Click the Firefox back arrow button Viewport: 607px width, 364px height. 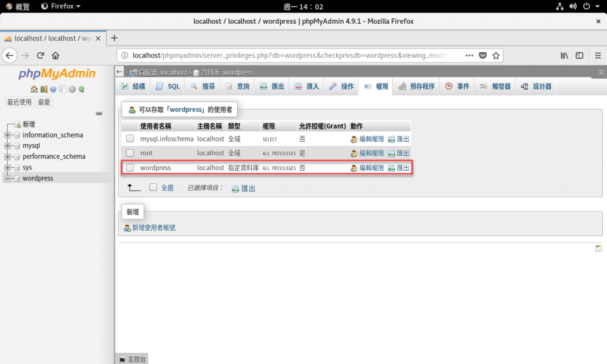[9, 55]
